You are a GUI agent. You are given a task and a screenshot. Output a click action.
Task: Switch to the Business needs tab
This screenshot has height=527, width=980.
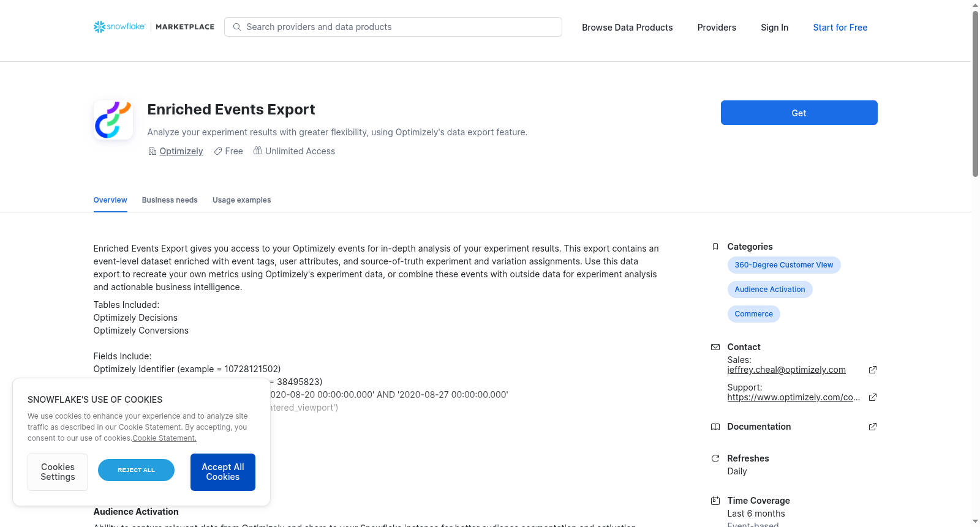[x=170, y=200]
